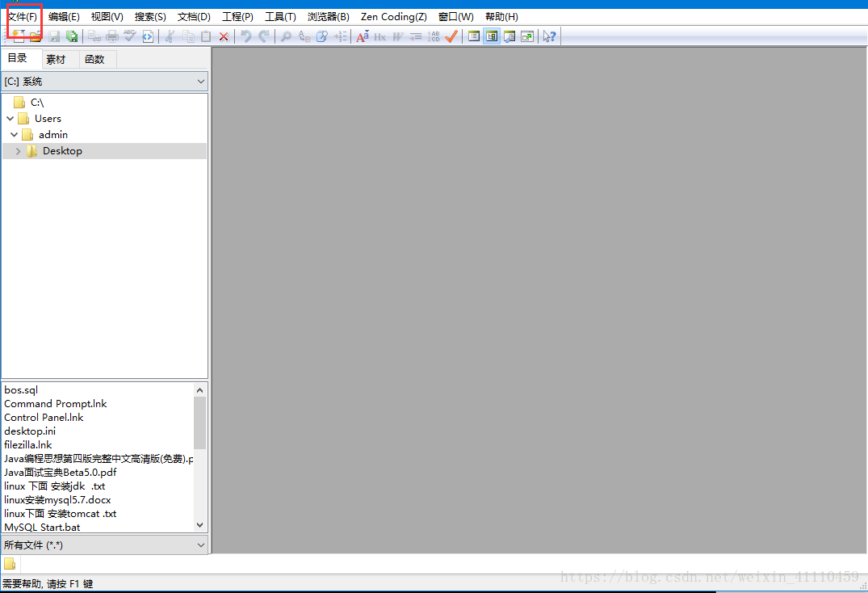Click the Redo arrow icon
This screenshot has height=593, width=868.
264,36
